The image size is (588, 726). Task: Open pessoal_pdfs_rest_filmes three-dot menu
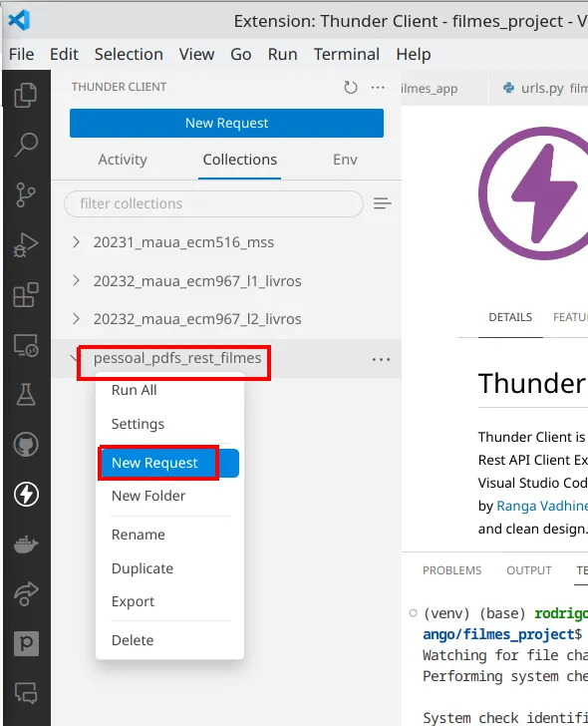pyautogui.click(x=382, y=359)
